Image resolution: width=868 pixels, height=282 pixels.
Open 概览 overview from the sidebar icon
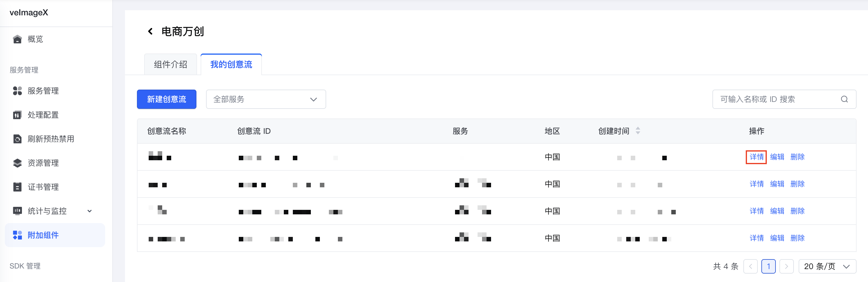[x=17, y=39]
